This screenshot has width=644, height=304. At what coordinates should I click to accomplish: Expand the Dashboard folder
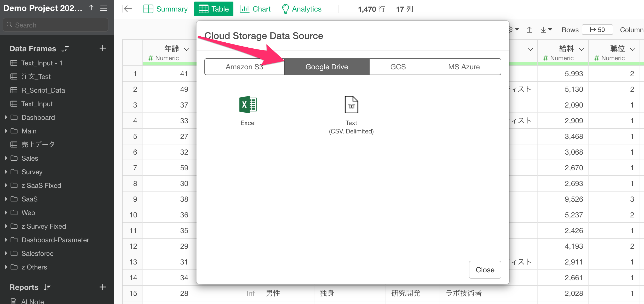click(6, 117)
